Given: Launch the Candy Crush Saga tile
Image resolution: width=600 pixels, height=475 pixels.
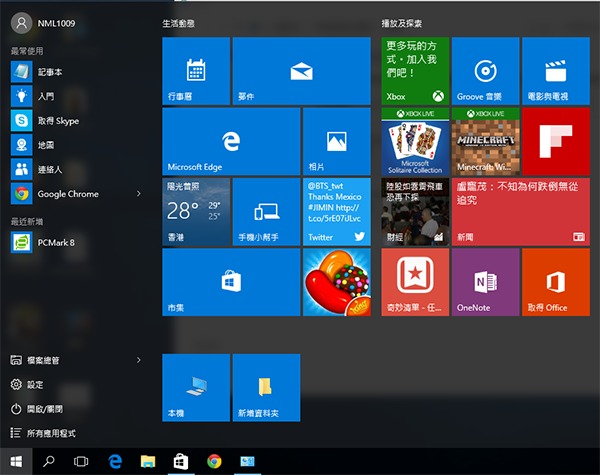Looking at the screenshot, I should tap(337, 282).
